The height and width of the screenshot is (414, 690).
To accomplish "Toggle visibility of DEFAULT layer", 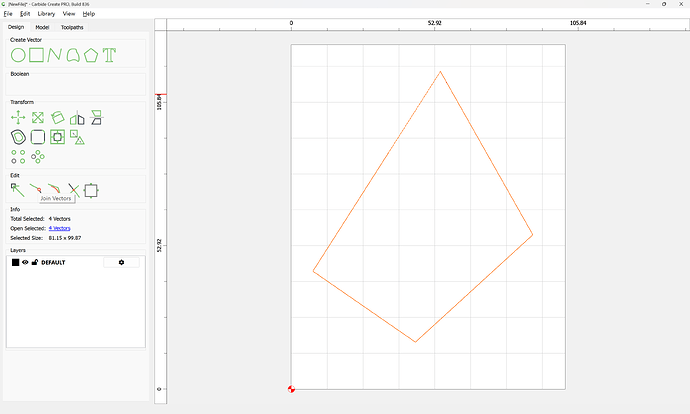I will [x=25, y=262].
